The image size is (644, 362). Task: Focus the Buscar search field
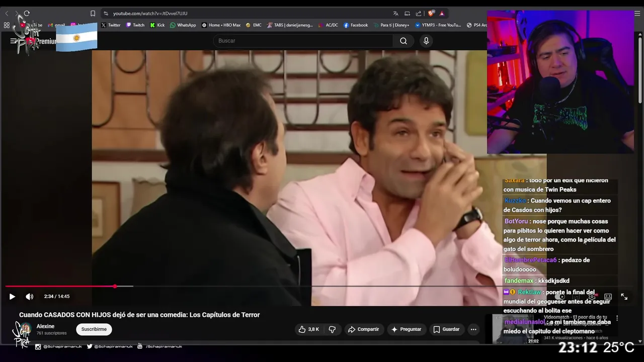[303, 41]
